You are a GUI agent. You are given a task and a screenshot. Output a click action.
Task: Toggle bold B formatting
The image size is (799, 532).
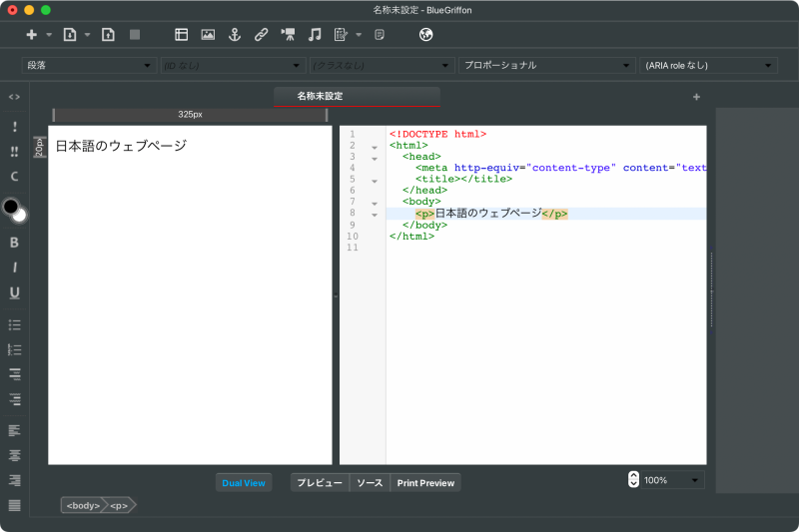tap(14, 243)
